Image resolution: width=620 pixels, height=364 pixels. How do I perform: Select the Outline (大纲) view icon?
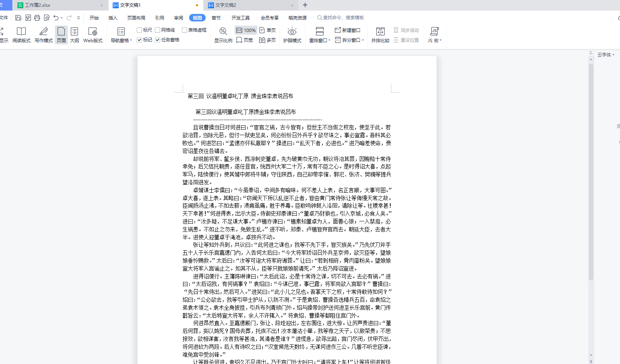(74, 35)
